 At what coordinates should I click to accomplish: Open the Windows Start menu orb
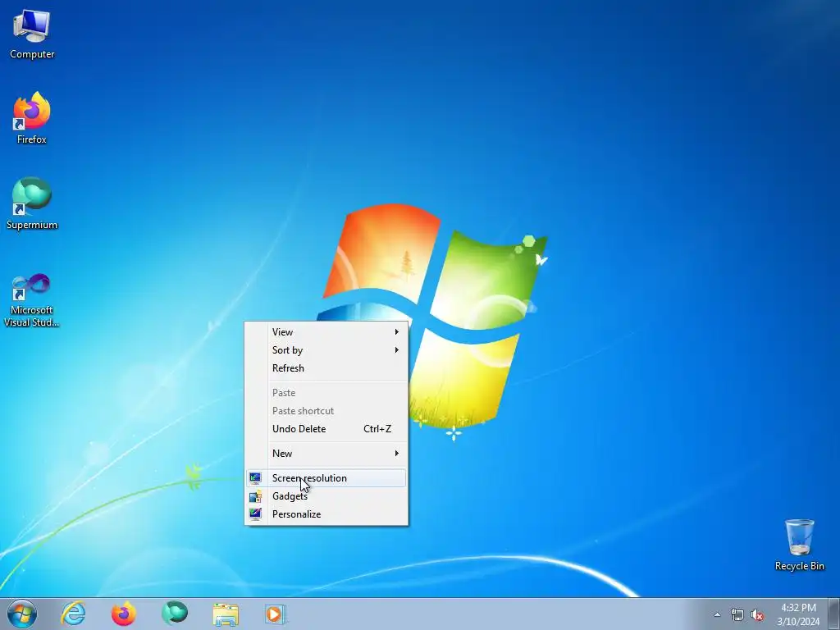[x=22, y=614]
